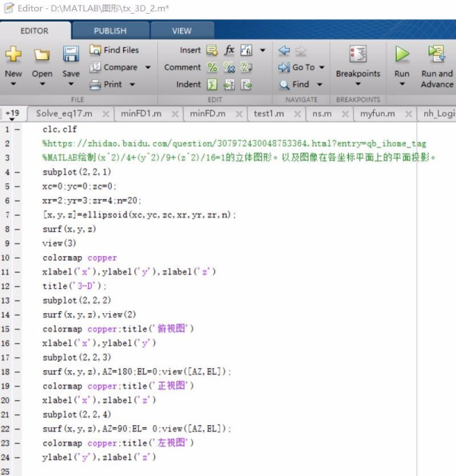Close the minFD1.m tab
Viewport: 456px width, 476px height.
[x=175, y=114]
